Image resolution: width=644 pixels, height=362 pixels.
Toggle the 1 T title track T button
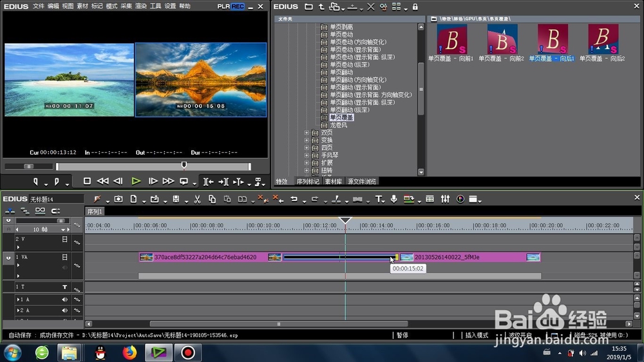(64, 287)
